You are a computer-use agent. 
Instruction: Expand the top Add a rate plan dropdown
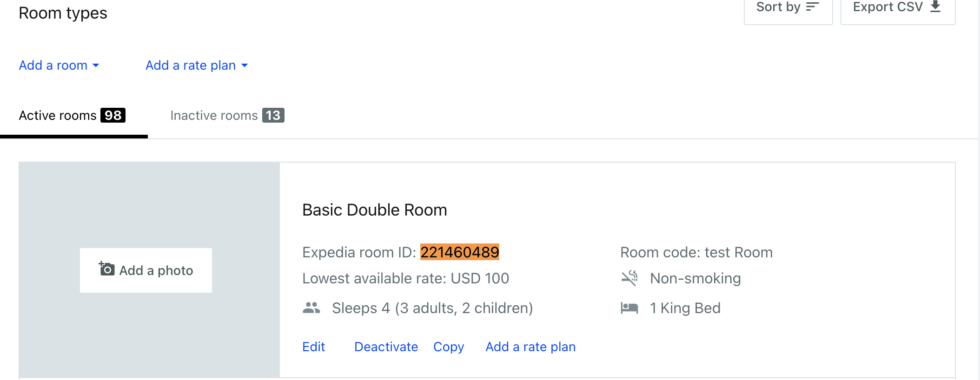click(197, 66)
